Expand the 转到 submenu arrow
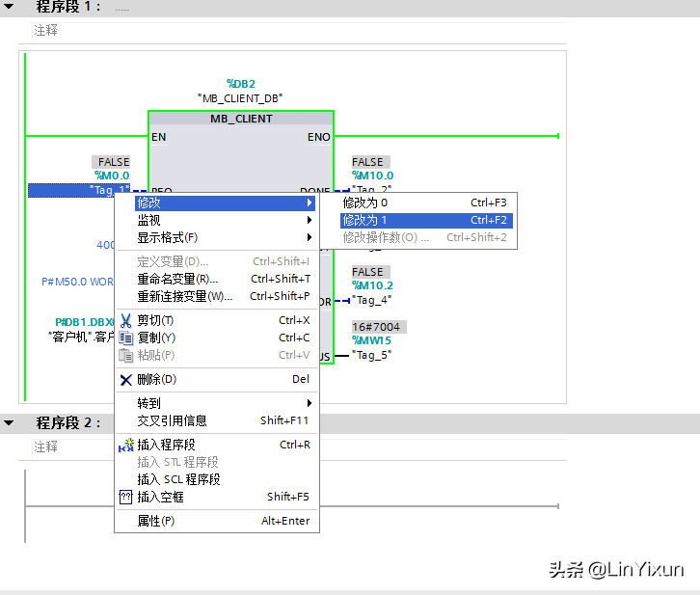Image resolution: width=700 pixels, height=595 pixels. click(x=310, y=403)
